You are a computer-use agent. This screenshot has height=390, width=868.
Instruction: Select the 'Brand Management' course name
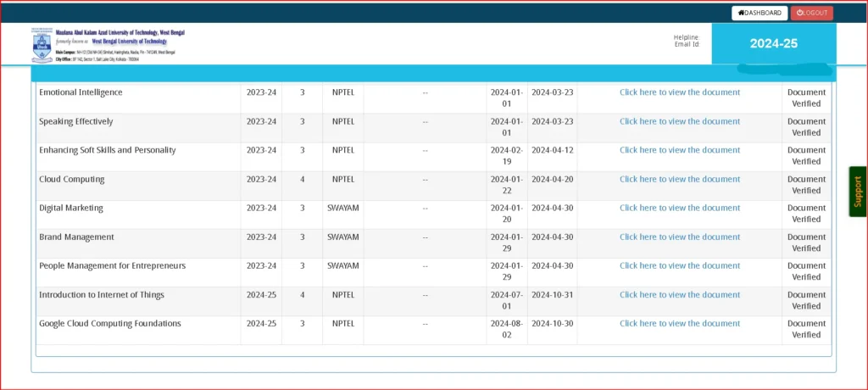(x=76, y=237)
